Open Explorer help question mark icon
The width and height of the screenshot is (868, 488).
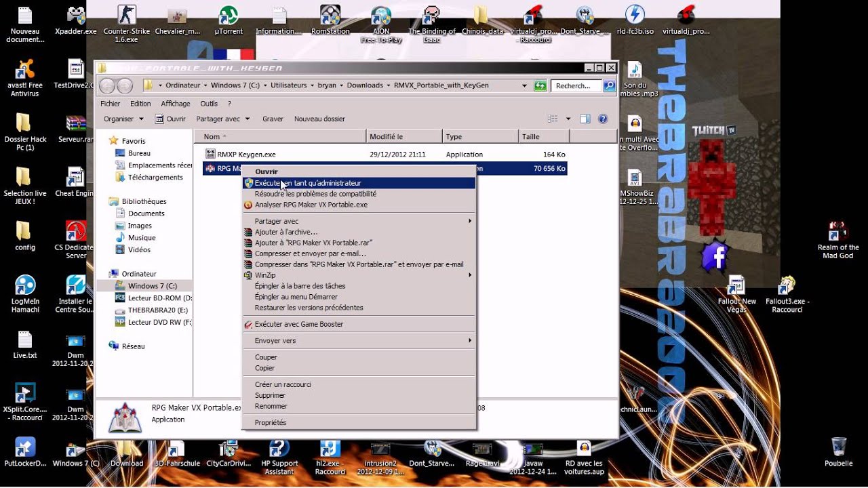coord(603,119)
